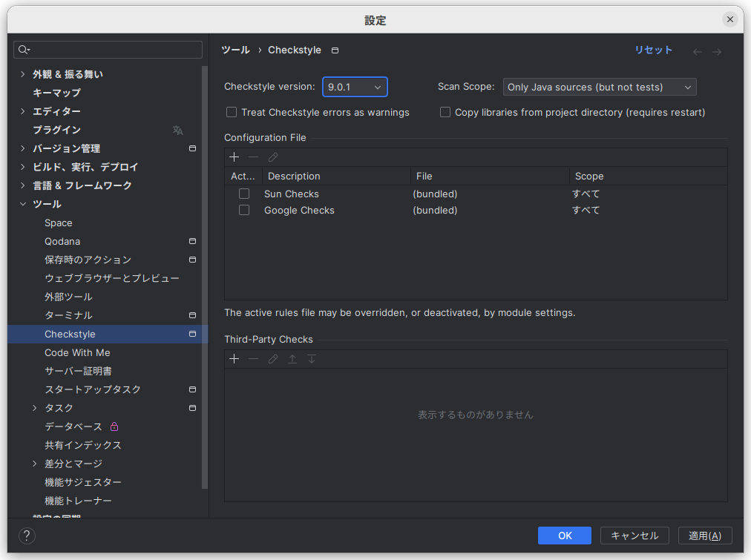Edit the selected configuration with pencil icon
The image size is (751, 560).
(x=272, y=157)
